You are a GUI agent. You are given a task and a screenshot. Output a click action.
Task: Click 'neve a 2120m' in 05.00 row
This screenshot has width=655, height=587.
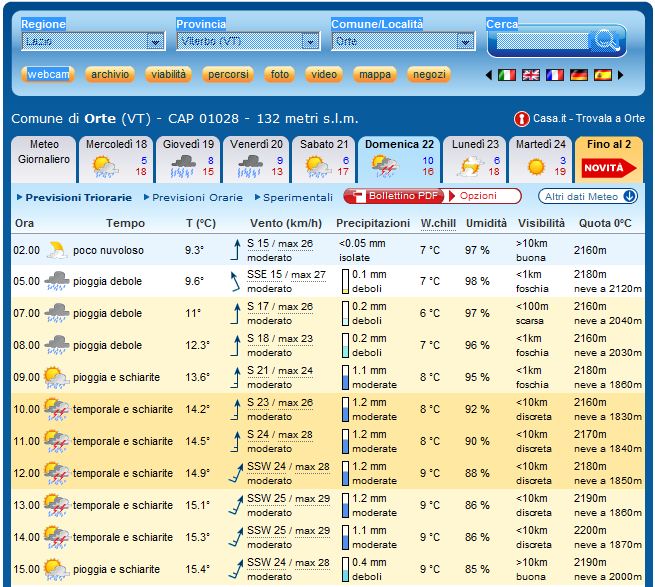[608, 289]
